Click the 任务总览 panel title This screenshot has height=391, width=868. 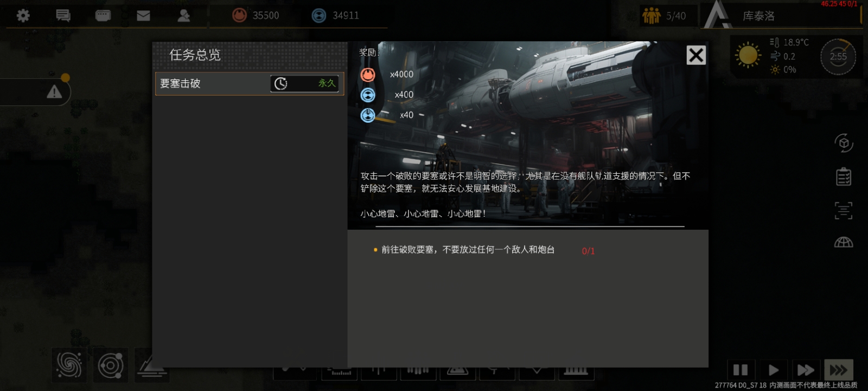[195, 55]
